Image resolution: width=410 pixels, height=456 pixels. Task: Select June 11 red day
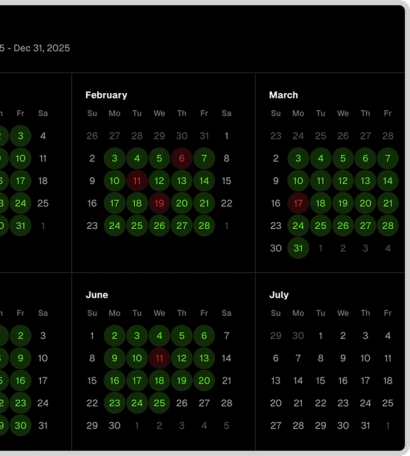click(x=159, y=358)
